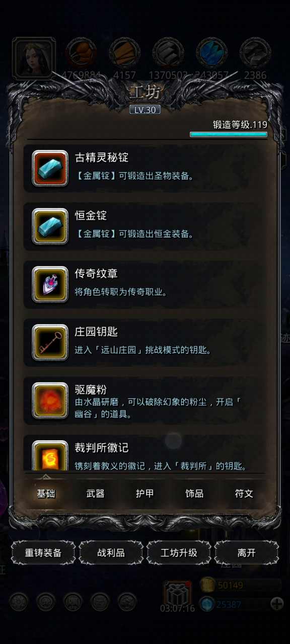This screenshot has width=290, height=644.
Task: Click the 工坊升级 button
Action: pyautogui.click(x=179, y=553)
